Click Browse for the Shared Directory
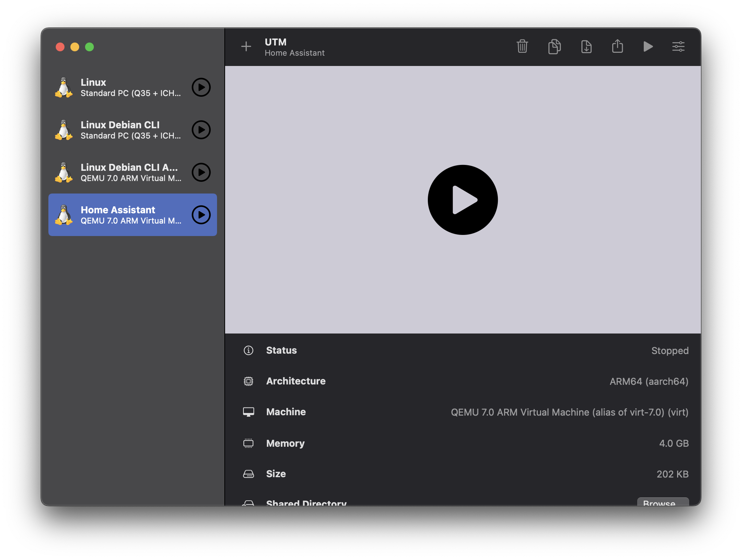 662,502
